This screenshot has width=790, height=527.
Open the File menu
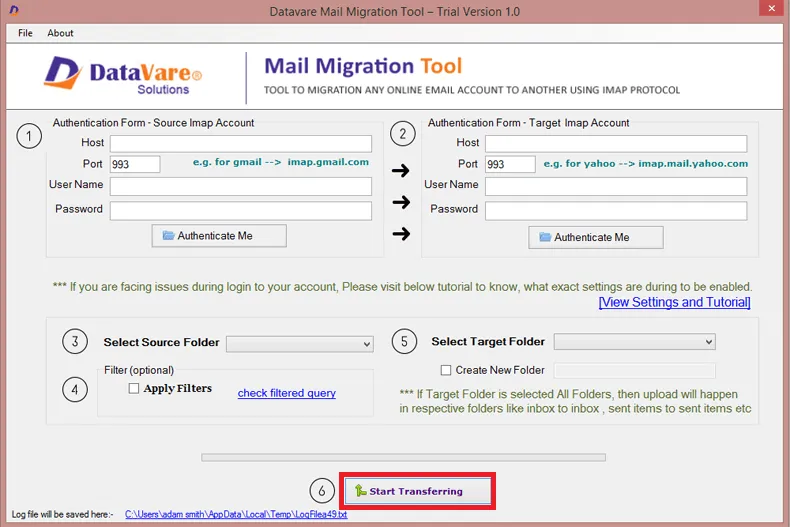pyautogui.click(x=25, y=33)
